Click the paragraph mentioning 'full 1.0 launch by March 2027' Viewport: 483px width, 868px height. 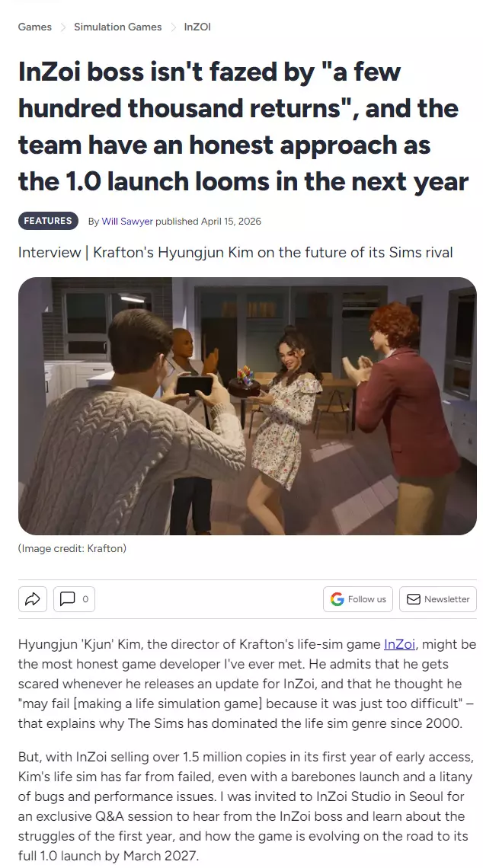pyautogui.click(x=245, y=806)
